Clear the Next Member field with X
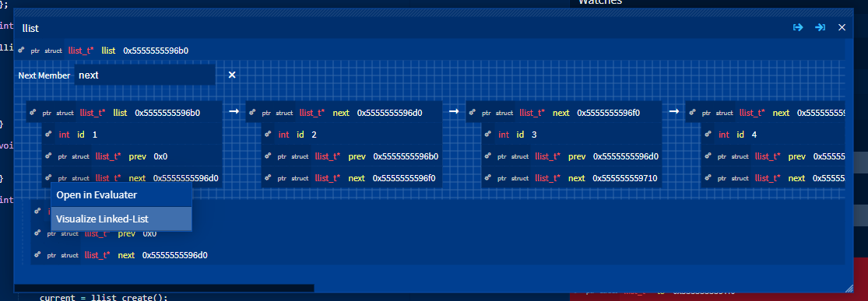 pyautogui.click(x=232, y=75)
